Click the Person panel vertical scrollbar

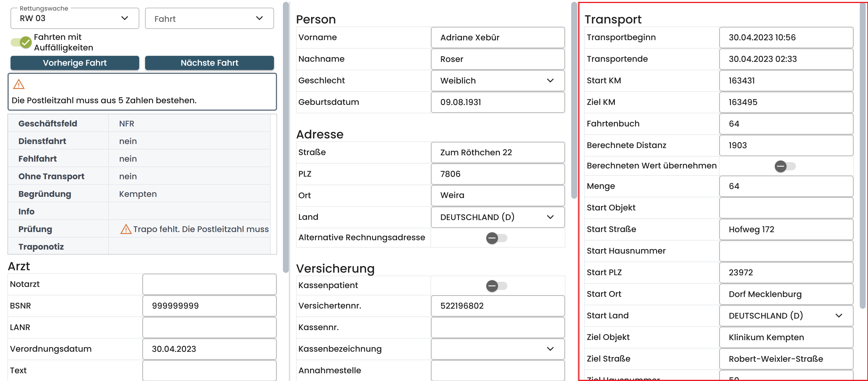tap(574, 101)
